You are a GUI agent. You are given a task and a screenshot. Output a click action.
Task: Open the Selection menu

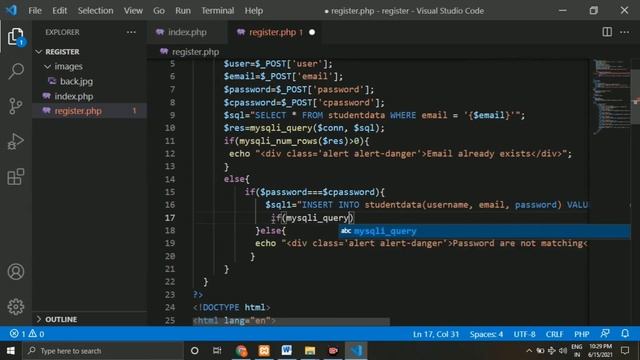[x=96, y=11]
